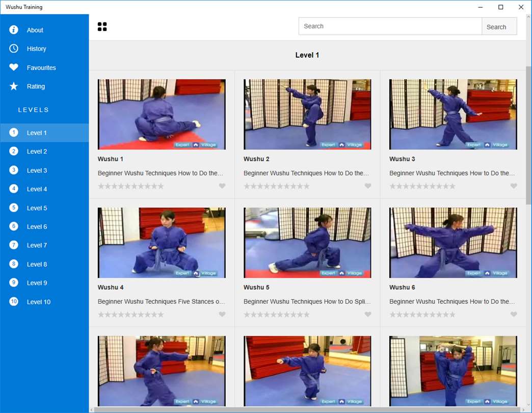This screenshot has height=413, width=532.
Task: Click "Beginner Wushu Techniques How to Do Spli..." description
Action: 307,301
